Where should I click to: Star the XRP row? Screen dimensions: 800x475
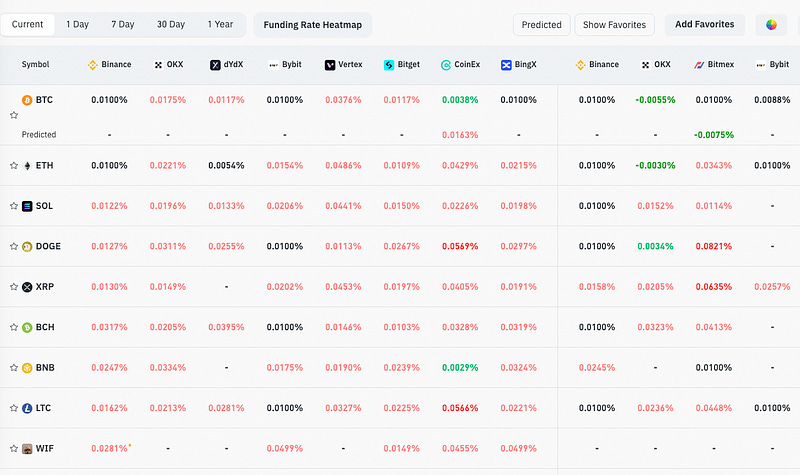tap(14, 287)
